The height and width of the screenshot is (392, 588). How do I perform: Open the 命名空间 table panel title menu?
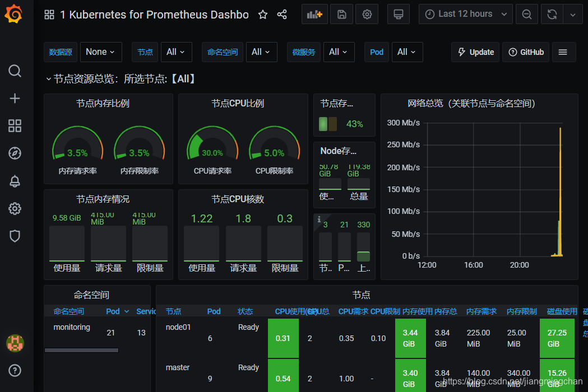[x=91, y=295]
